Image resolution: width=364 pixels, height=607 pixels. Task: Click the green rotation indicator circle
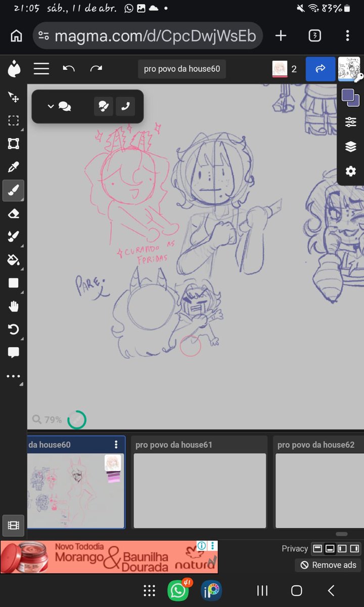tap(77, 419)
